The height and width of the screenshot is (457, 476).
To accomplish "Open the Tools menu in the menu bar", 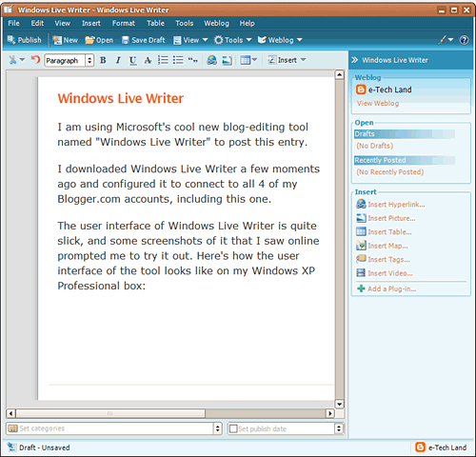I will pos(185,23).
